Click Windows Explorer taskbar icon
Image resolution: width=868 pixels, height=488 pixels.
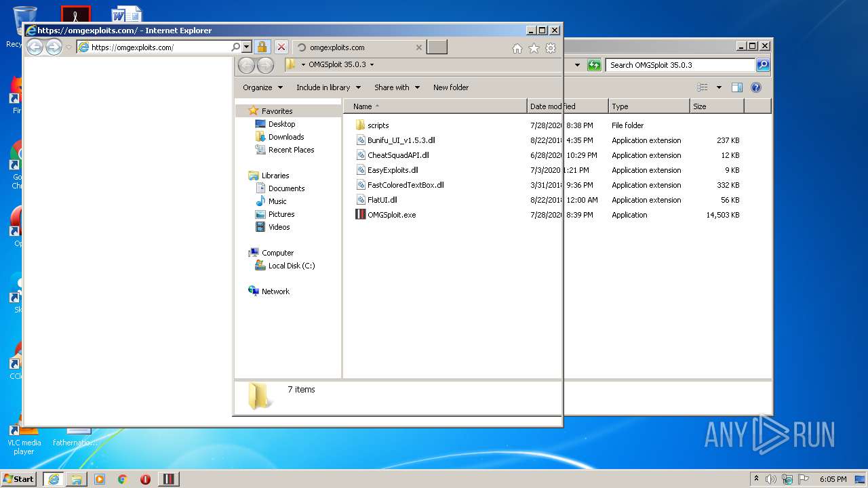click(x=77, y=479)
